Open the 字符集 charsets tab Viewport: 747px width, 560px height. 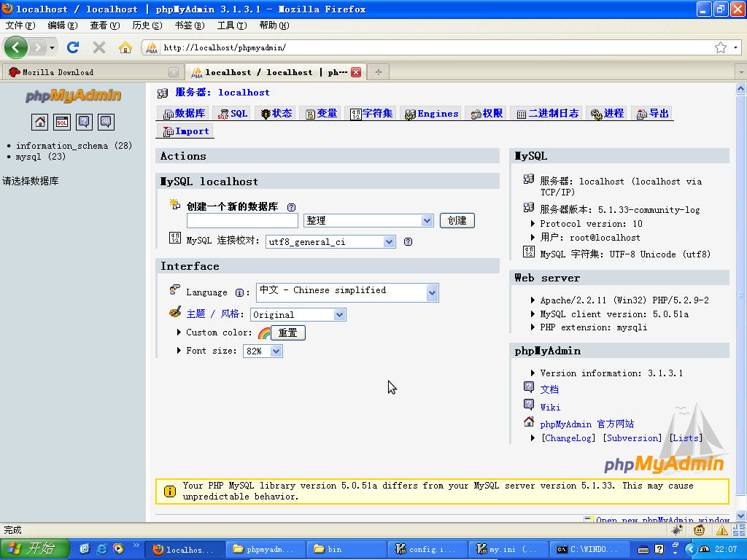[371, 113]
